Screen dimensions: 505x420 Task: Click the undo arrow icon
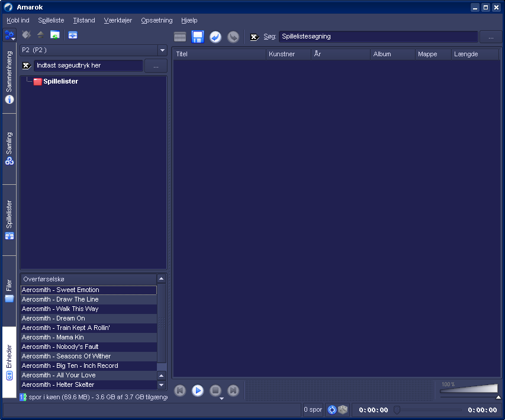pos(215,37)
